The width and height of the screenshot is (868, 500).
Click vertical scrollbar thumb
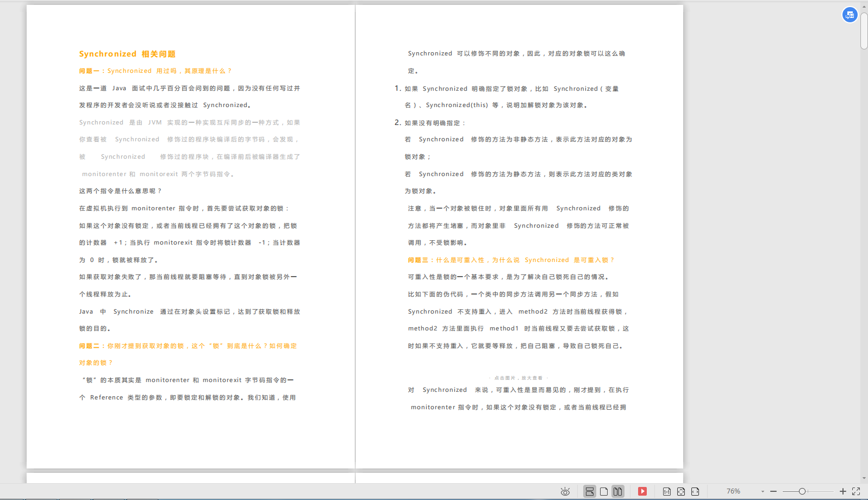[x=864, y=30]
